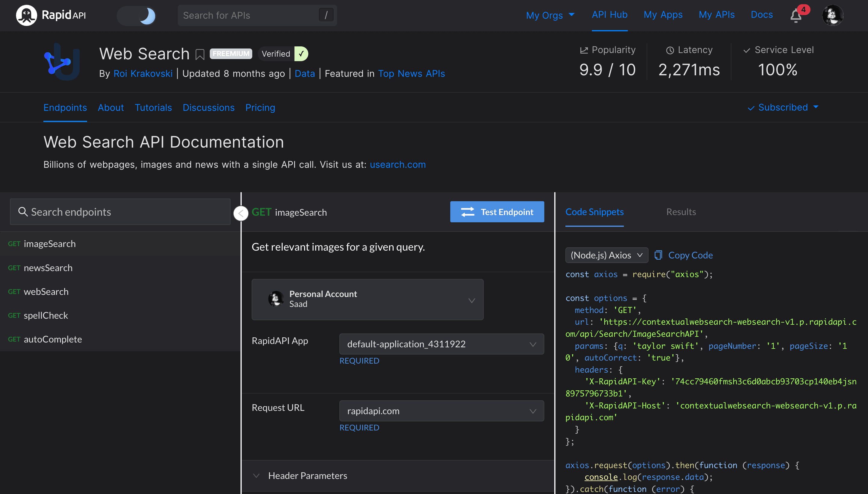Open user profile avatar
The image size is (868, 494).
coord(832,15)
